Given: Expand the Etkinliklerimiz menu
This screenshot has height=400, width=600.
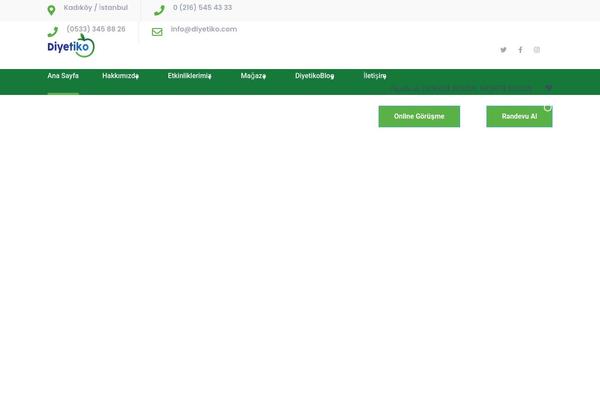Looking at the screenshot, I should 189,76.
